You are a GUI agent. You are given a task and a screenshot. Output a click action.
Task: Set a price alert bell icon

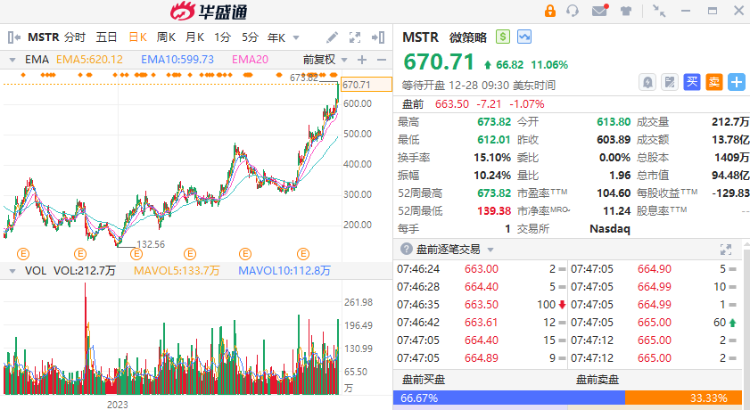tap(647, 82)
